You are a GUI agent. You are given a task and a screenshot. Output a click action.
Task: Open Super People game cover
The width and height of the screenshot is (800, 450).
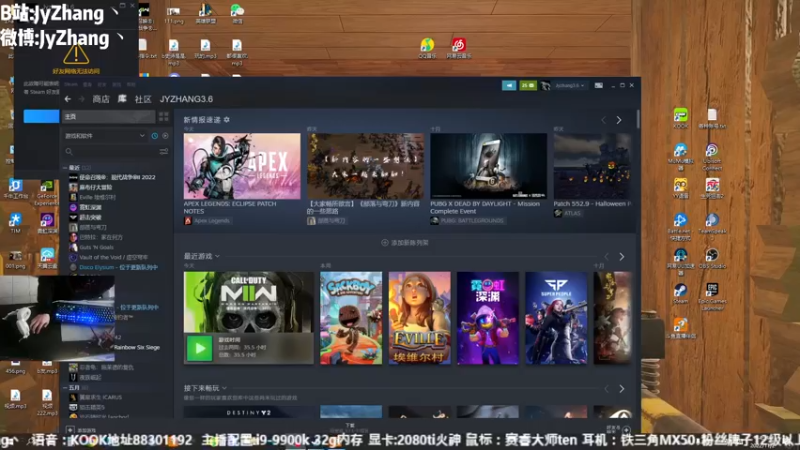pyautogui.click(x=556, y=318)
